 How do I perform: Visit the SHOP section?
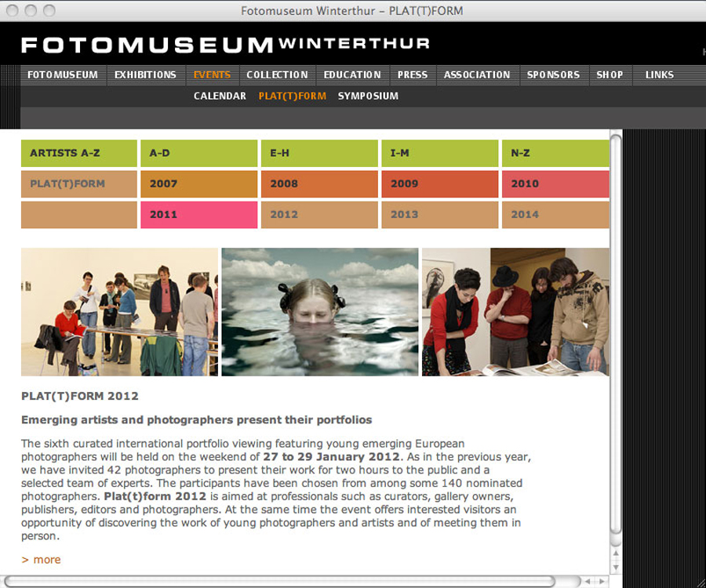pyautogui.click(x=610, y=74)
